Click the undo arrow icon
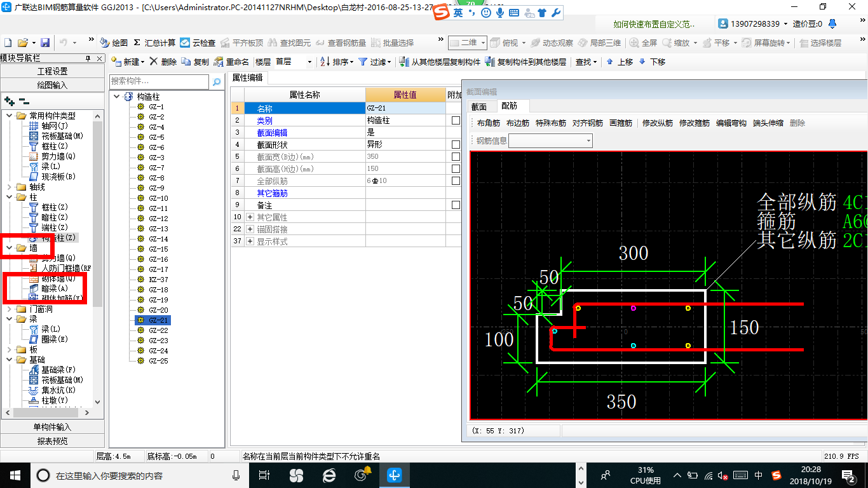Screen dimensions: 868x488 (x=64, y=43)
